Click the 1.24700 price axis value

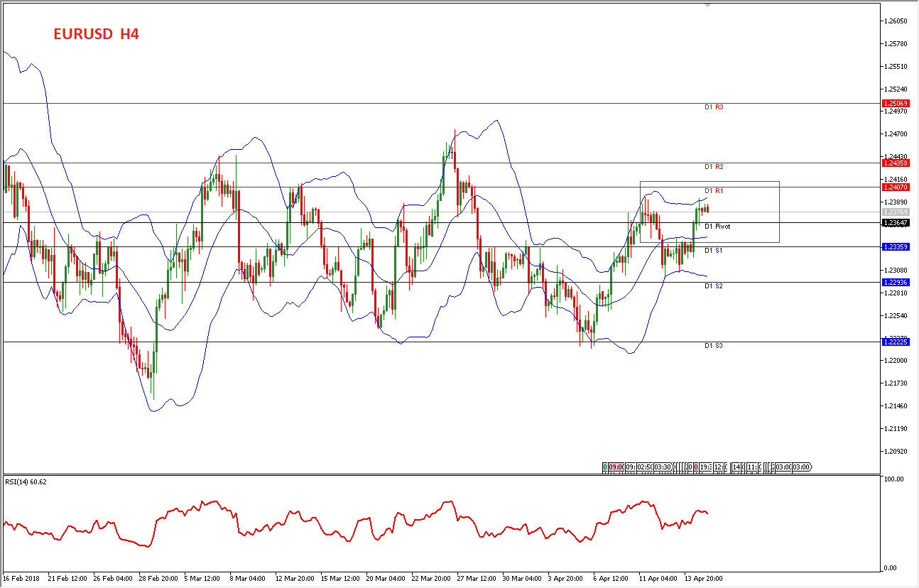tap(896, 134)
